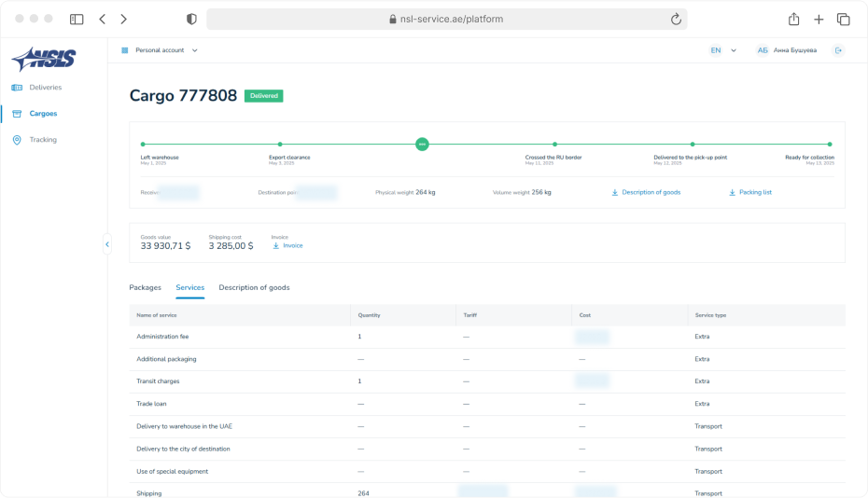Open Tracking page from sidebar
Image resolution: width=868 pixels, height=498 pixels.
tap(42, 140)
